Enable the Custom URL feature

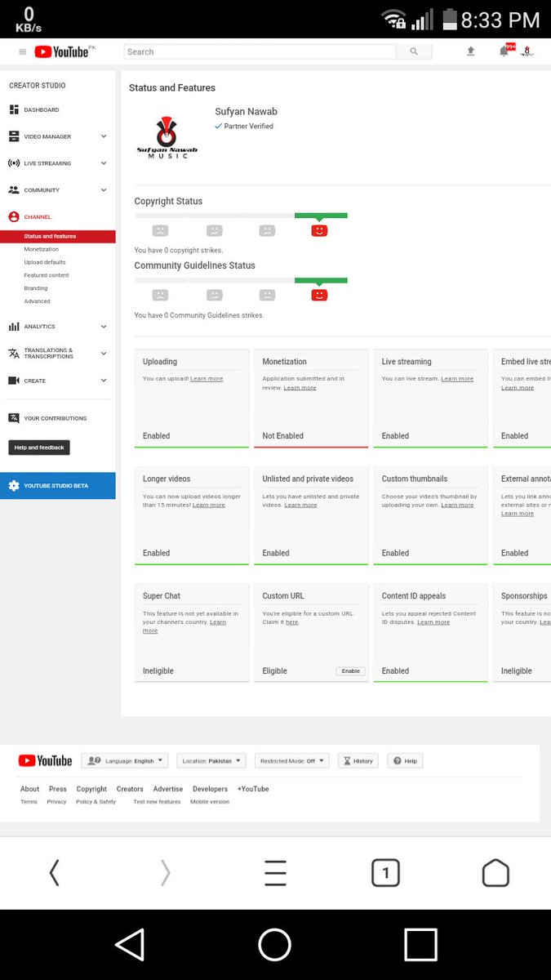coord(351,671)
